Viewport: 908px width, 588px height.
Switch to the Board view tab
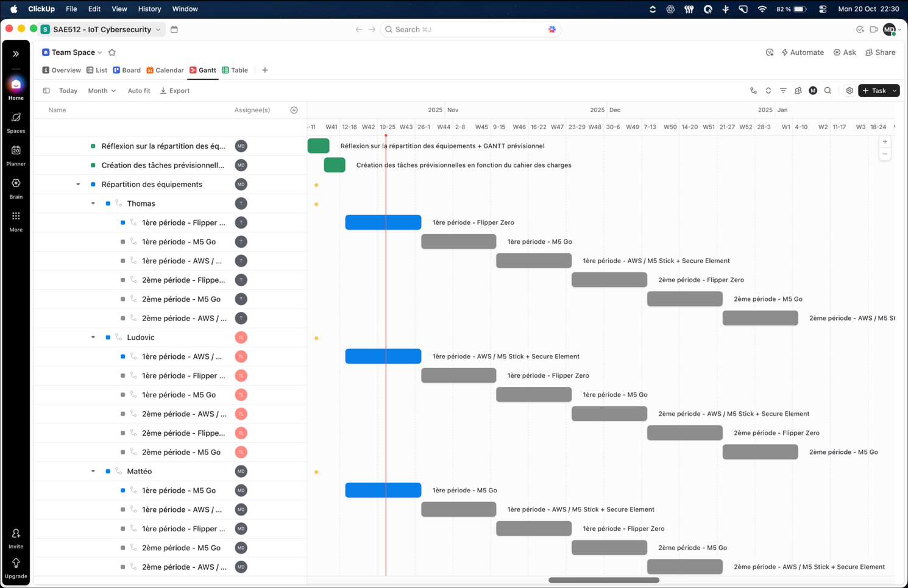tap(127, 70)
